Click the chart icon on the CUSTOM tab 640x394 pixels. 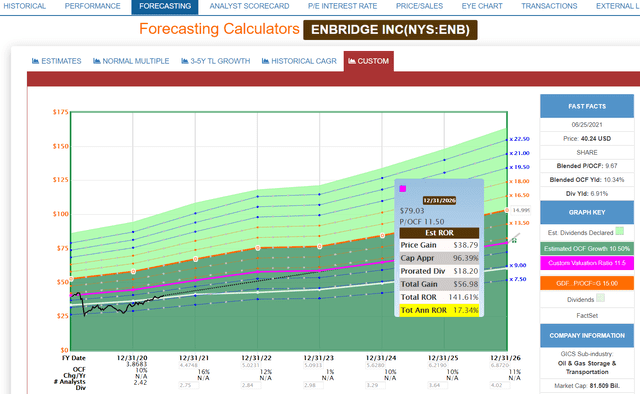pos(352,61)
